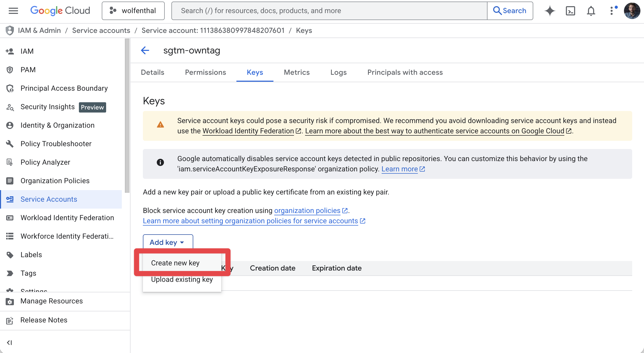The image size is (644, 353).
Task: Click the sidebar vertical scrollbar
Action: click(x=127, y=116)
